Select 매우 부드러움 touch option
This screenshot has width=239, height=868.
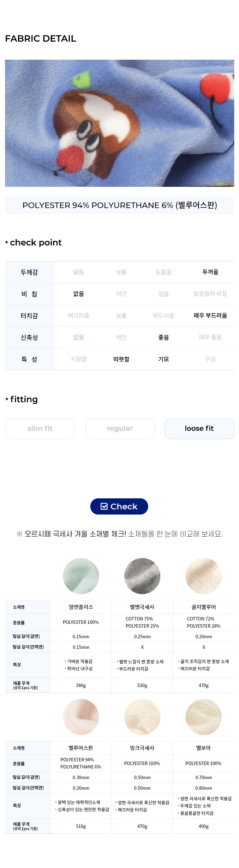[210, 316]
